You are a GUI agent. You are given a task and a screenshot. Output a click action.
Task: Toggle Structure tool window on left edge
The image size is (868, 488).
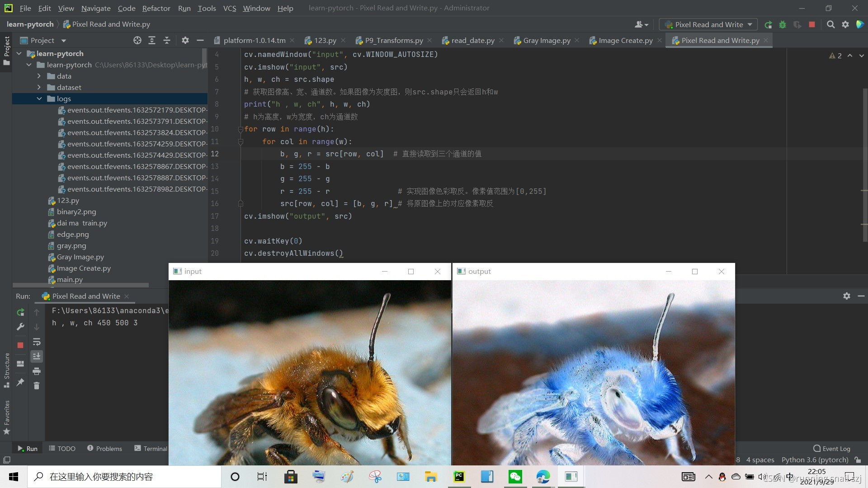pos(6,371)
